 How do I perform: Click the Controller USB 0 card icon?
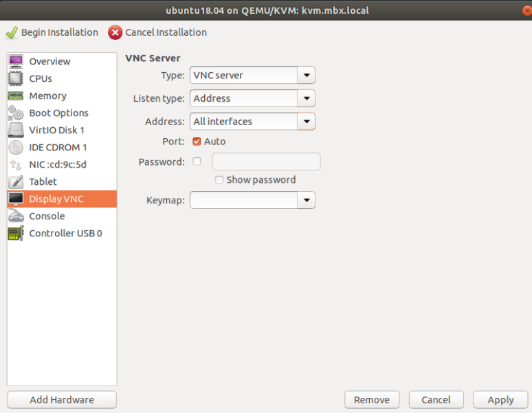tap(16, 233)
